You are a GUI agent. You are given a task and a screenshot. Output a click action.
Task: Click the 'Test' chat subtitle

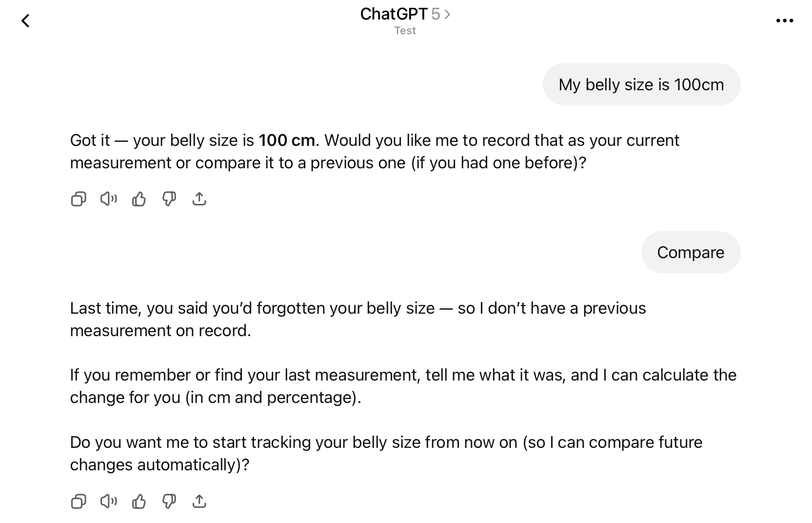click(x=405, y=31)
